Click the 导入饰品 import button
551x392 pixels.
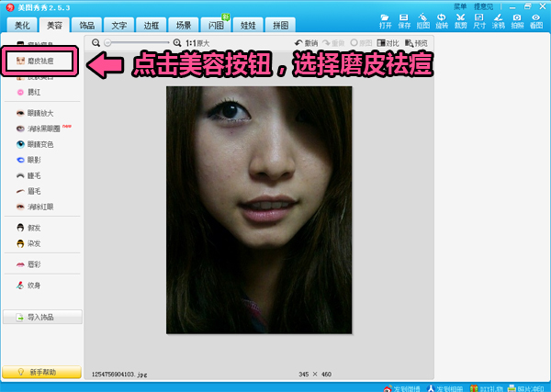(x=42, y=318)
